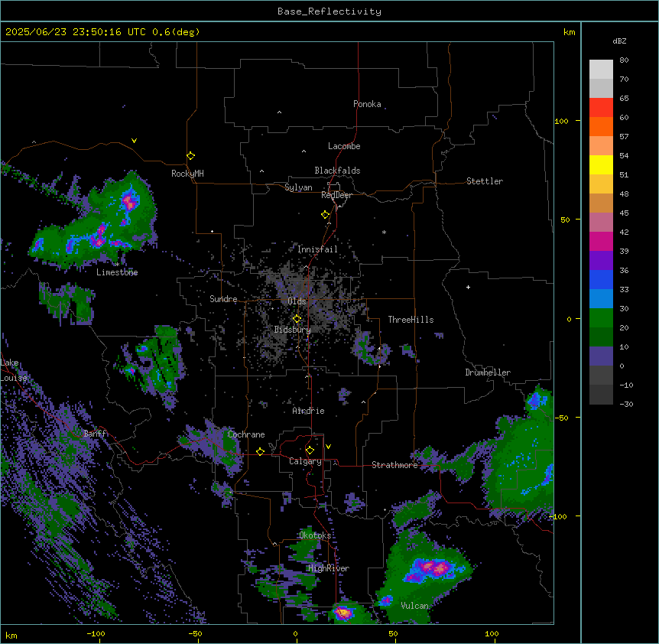The width and height of the screenshot is (659, 644).
Task: Click the Ponoka city label
Action: click(367, 104)
